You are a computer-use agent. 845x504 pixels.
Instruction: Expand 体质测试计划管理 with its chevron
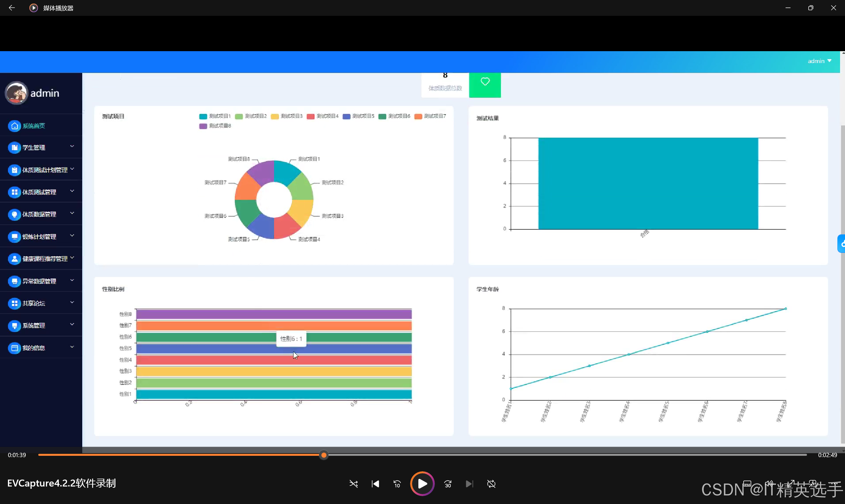click(x=72, y=169)
